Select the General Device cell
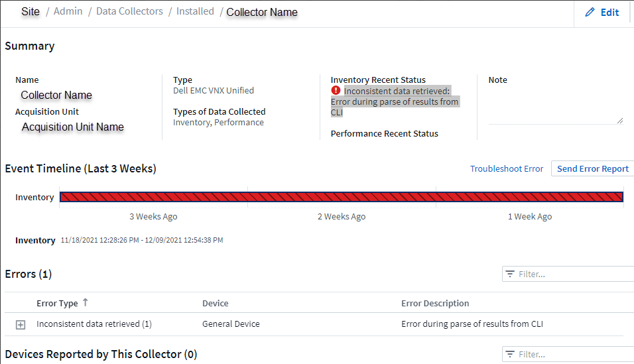This screenshot has width=634, height=364. [x=231, y=324]
